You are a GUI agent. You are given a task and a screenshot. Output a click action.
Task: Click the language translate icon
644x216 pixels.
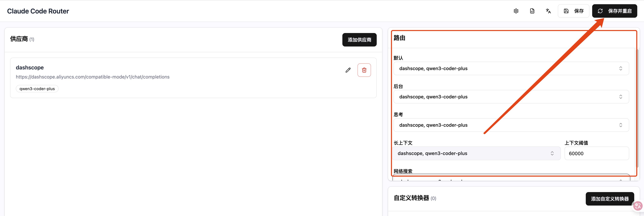pos(548,11)
